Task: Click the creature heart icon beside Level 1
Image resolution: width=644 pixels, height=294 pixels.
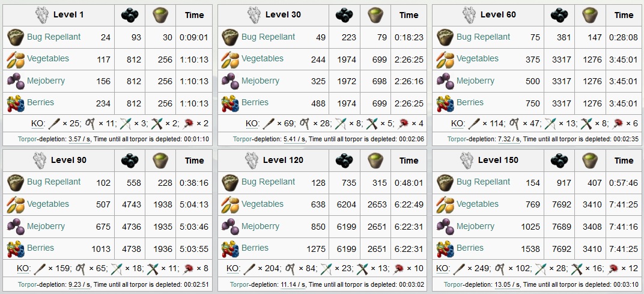Action: 42,15
